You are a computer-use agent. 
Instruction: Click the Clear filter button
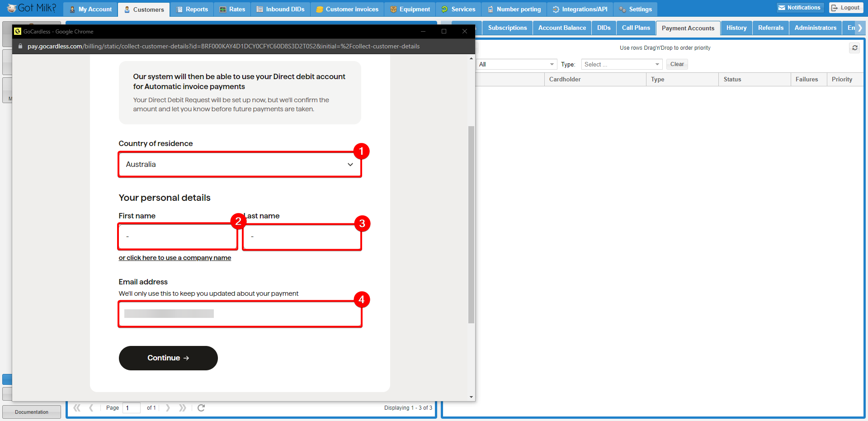coord(677,64)
